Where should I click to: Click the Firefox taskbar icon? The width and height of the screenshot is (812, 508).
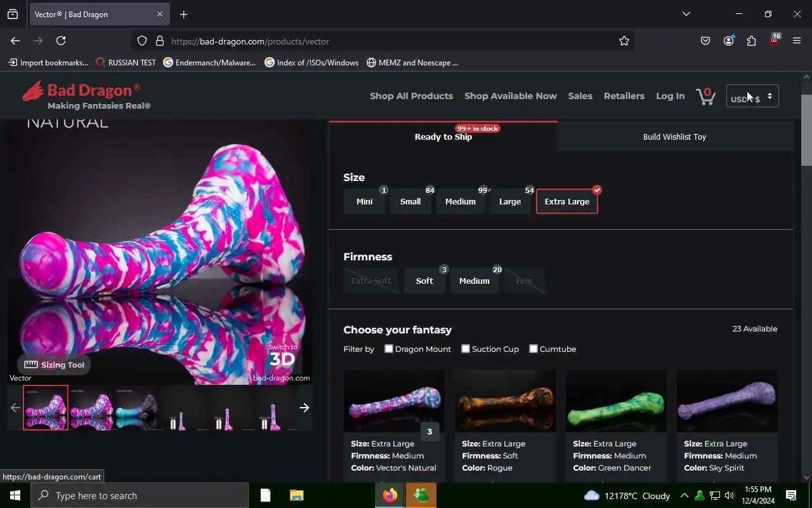pyautogui.click(x=390, y=495)
